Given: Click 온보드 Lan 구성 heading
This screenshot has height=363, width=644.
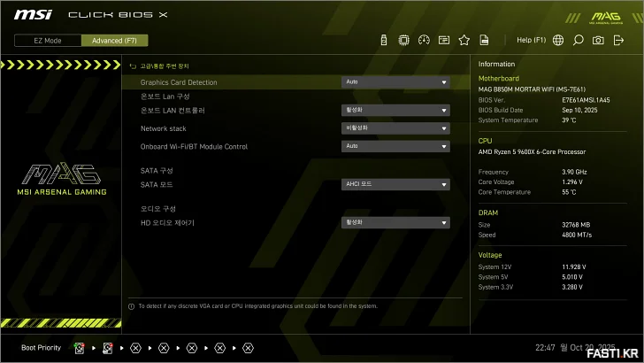Looking at the screenshot, I should [x=165, y=97].
